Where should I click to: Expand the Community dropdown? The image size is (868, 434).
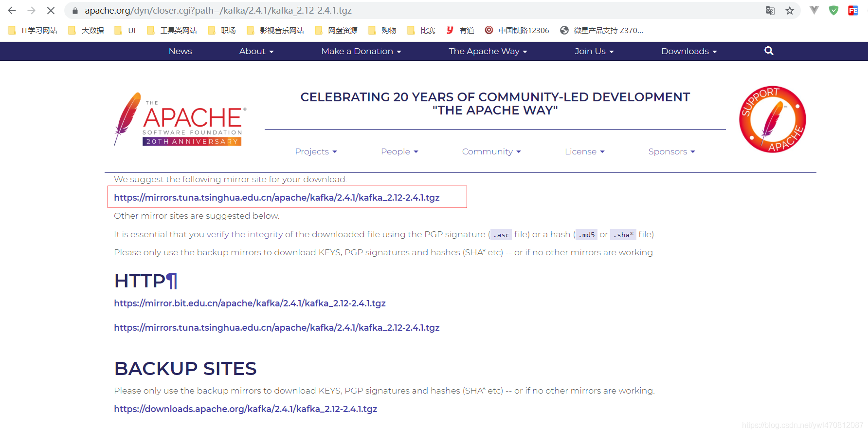pos(491,151)
